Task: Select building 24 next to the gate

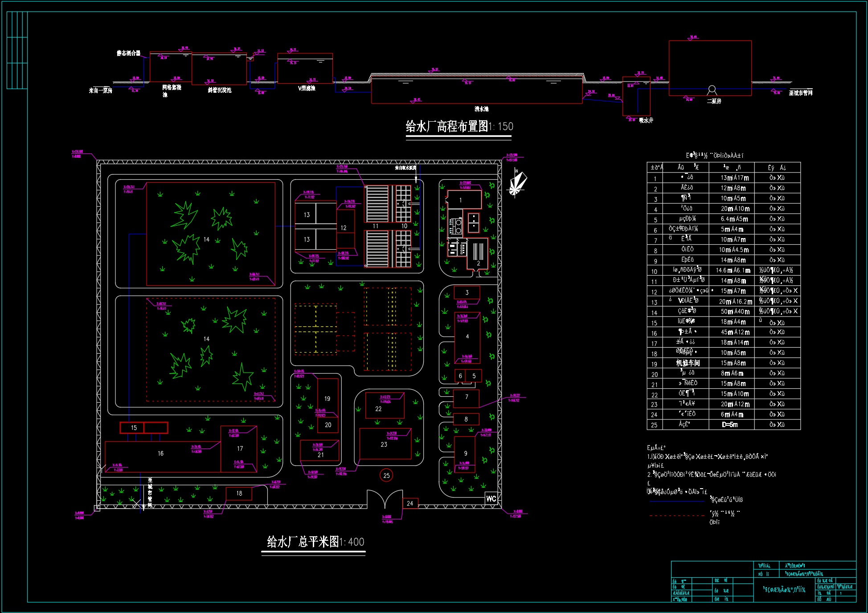Action: point(410,503)
